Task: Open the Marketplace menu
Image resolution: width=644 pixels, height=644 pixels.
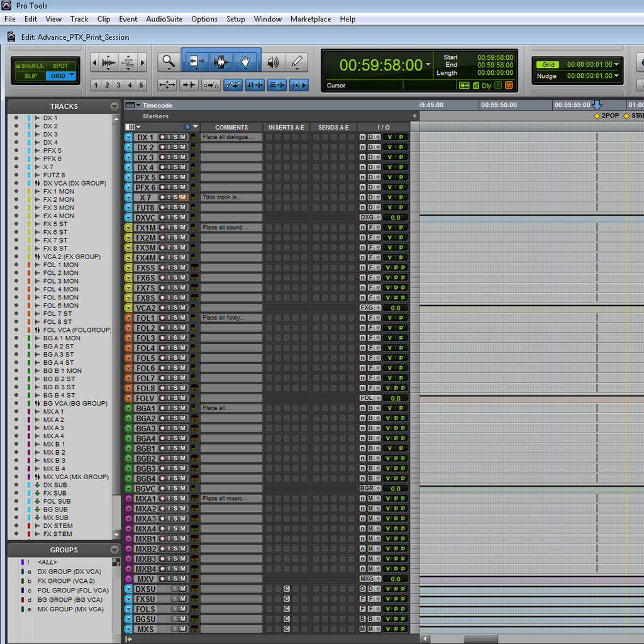Action: pos(311,19)
